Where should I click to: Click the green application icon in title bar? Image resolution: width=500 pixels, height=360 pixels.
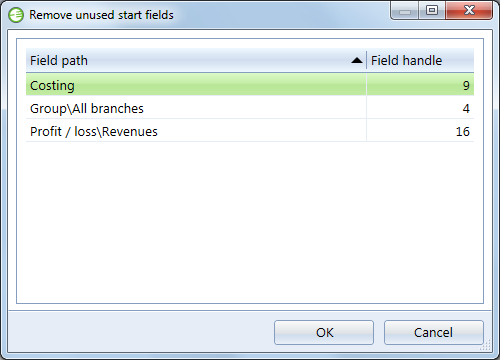(x=16, y=15)
